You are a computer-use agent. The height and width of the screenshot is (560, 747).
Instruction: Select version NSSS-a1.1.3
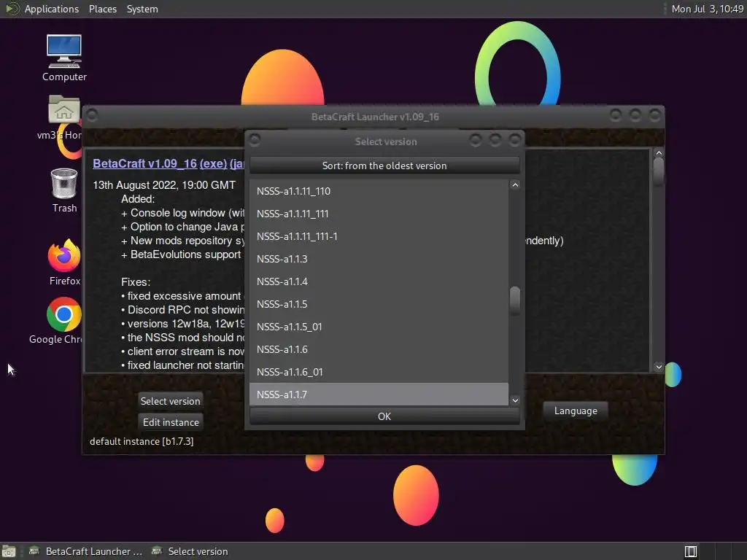pyautogui.click(x=379, y=259)
